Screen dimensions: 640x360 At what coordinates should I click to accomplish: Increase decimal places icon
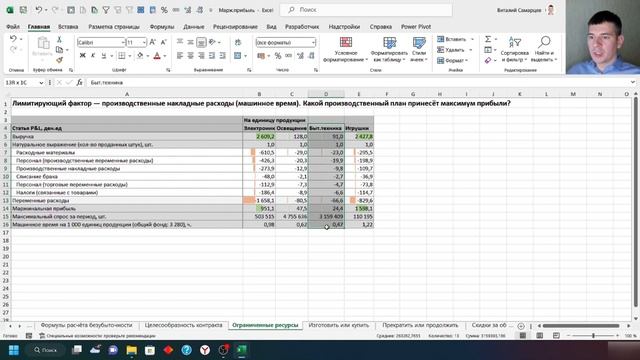(x=300, y=56)
